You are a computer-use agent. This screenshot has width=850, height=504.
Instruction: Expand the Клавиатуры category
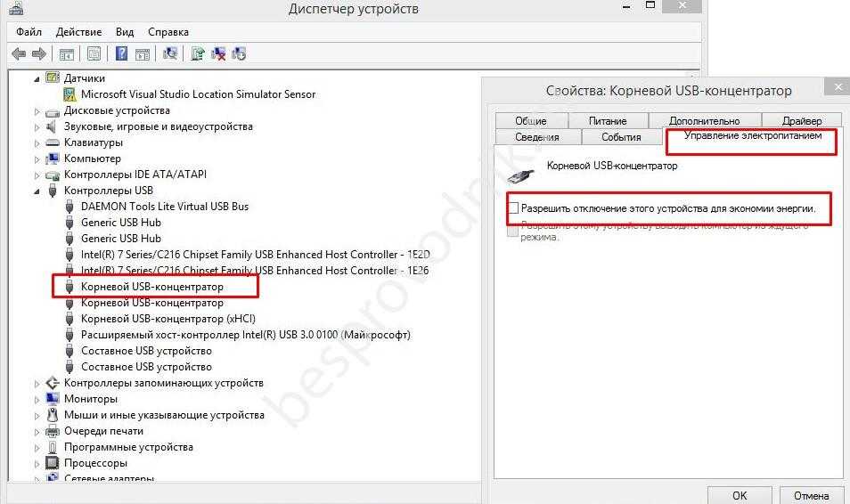[x=37, y=142]
